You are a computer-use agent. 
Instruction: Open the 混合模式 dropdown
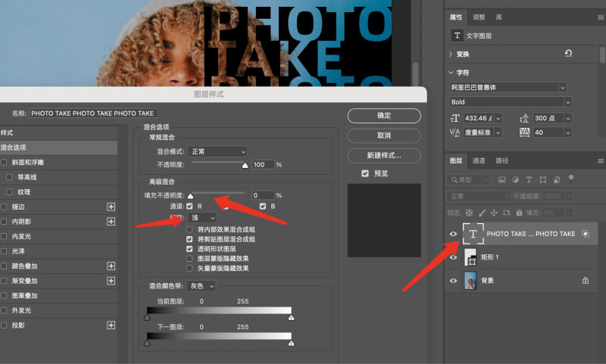[x=217, y=151]
